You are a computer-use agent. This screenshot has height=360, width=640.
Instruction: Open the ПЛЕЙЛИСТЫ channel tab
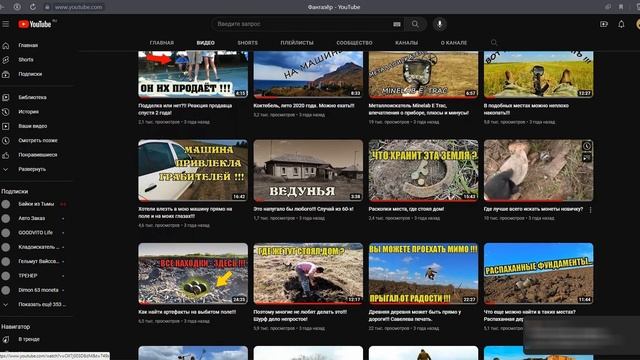pyautogui.click(x=297, y=43)
